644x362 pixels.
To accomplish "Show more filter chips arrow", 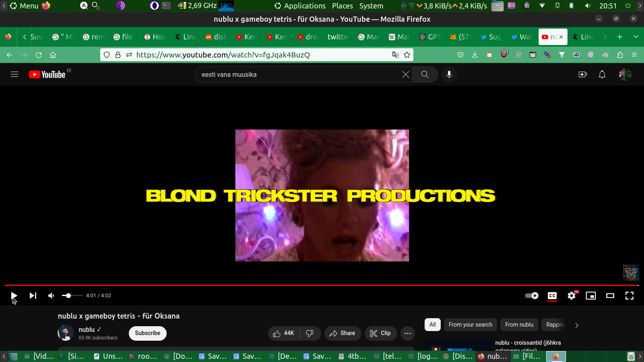I will point(576,325).
